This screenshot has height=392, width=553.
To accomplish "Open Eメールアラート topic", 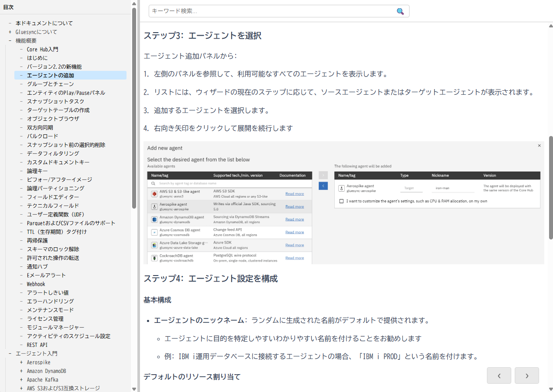I will [x=47, y=276].
